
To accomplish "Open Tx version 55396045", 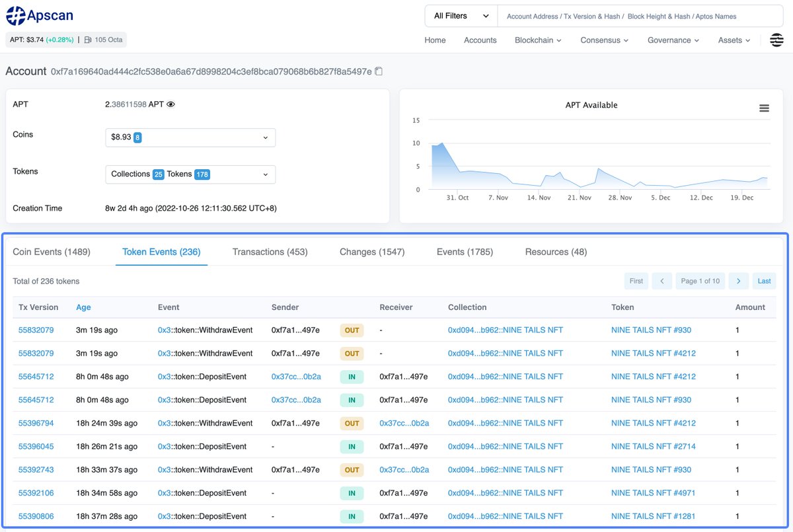I will 36,447.
